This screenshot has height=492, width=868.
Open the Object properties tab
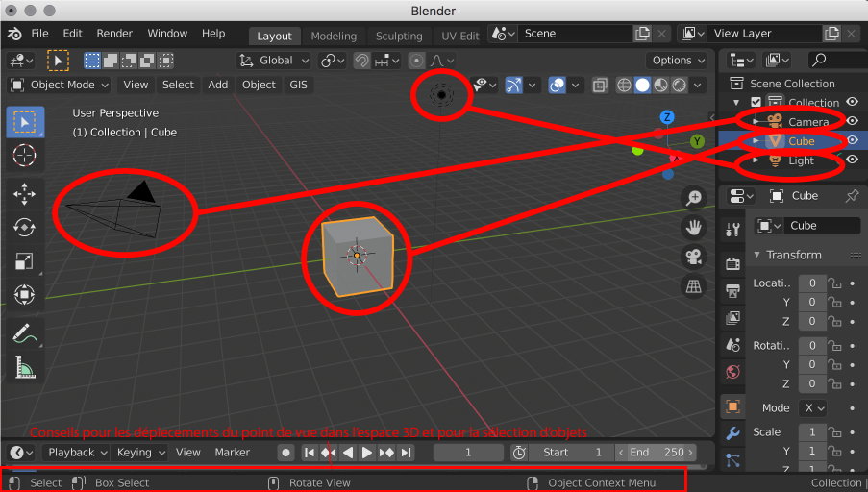pyautogui.click(x=732, y=406)
